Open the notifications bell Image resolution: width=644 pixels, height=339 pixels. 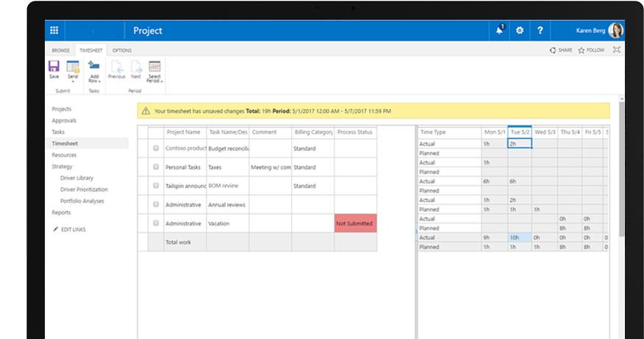click(x=500, y=30)
